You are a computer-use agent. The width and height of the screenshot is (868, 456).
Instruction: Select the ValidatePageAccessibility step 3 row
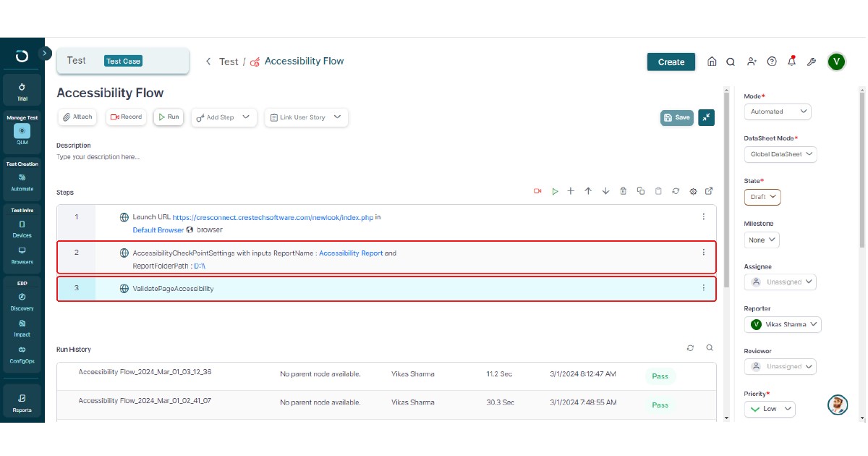(387, 289)
